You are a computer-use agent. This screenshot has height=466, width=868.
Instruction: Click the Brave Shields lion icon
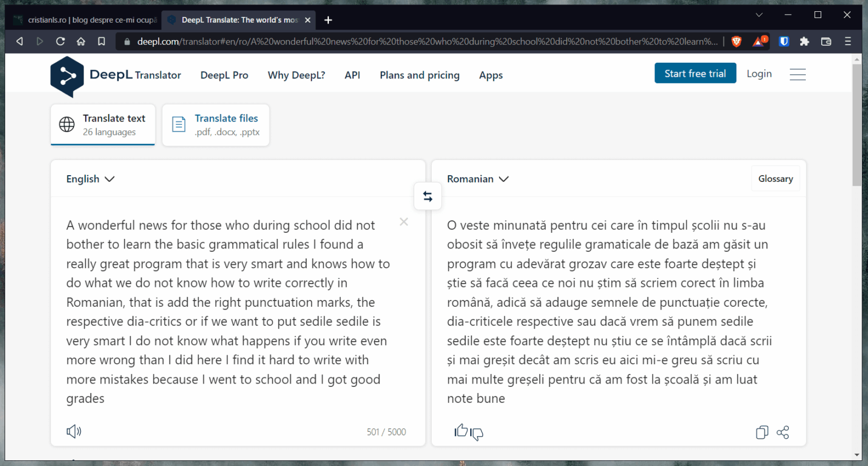click(x=736, y=41)
